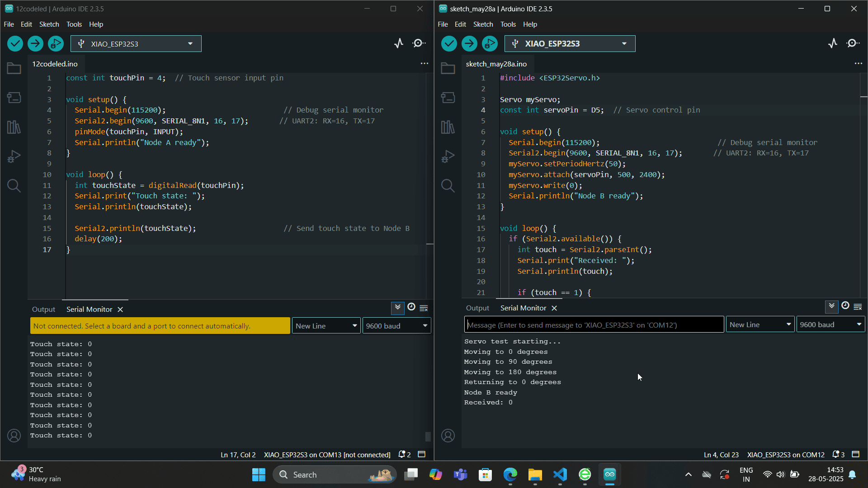Open Serial Monitor icon in 12codeled window toolbar
Viewport: 868px width, 488px height.
419,43
